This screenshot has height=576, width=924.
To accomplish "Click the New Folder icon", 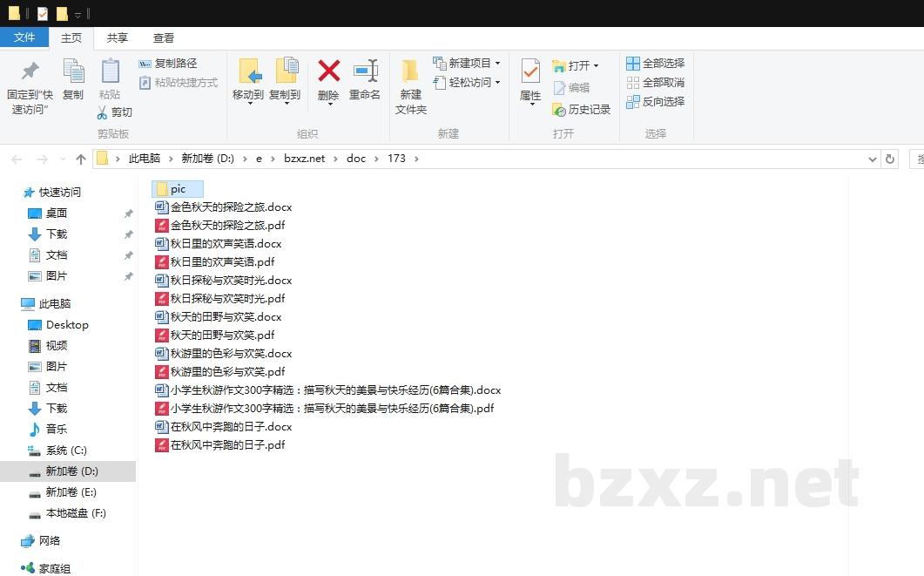I will tap(410, 71).
